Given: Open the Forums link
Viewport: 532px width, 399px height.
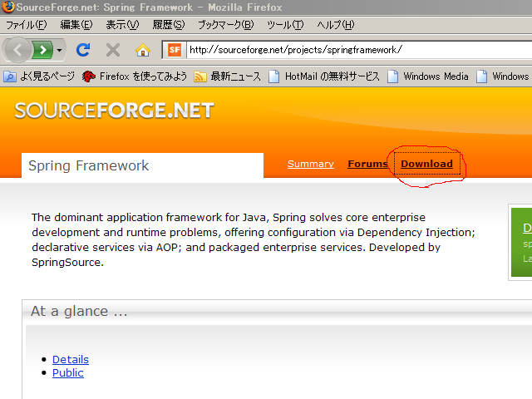Looking at the screenshot, I should pyautogui.click(x=367, y=164).
